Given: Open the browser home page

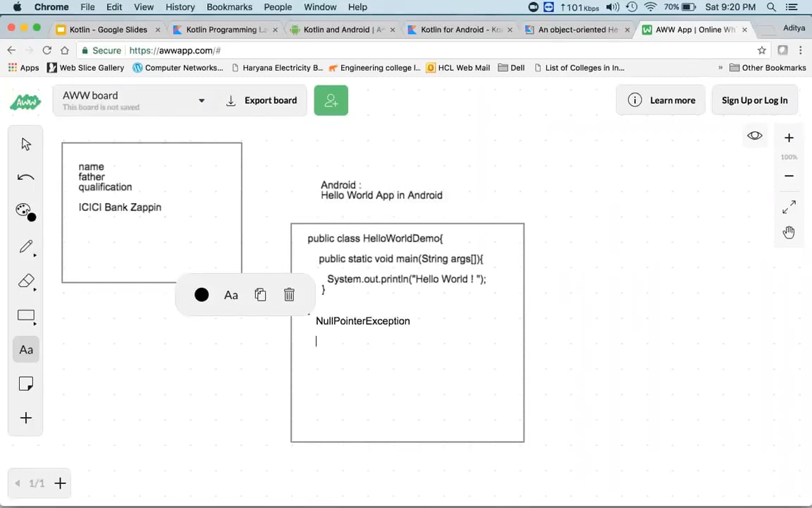Looking at the screenshot, I should coord(64,50).
